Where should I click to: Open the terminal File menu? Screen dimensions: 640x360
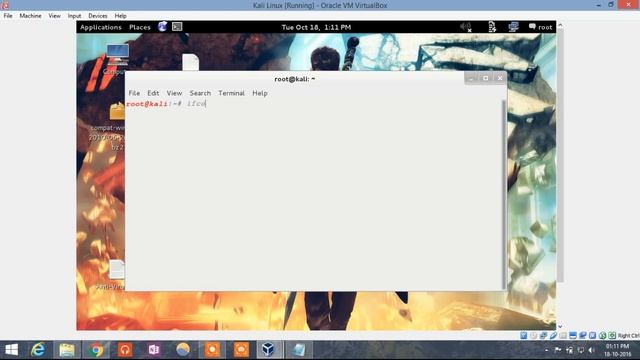point(134,93)
